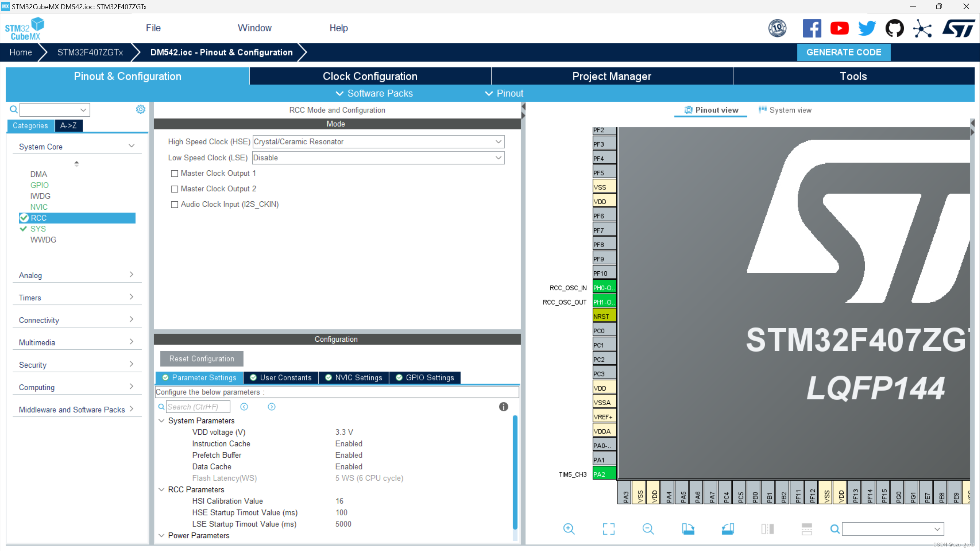Go to previous parameter search result
Screen dimensions: 980x551
click(244, 407)
